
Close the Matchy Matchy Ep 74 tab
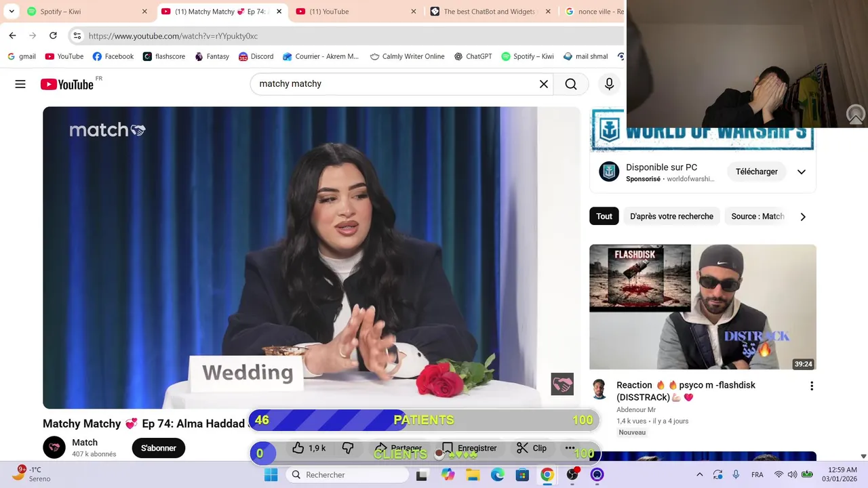279,12
